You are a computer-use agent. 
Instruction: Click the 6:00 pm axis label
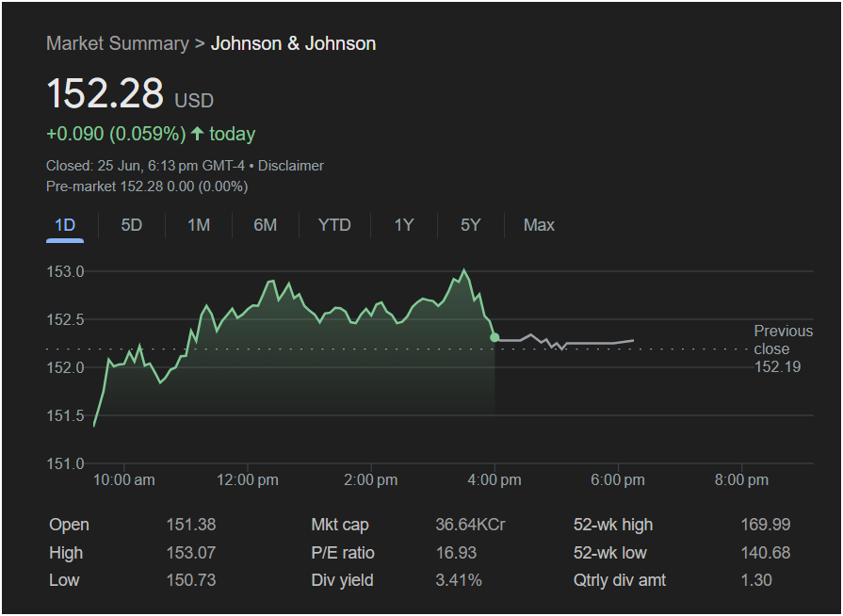pos(618,480)
